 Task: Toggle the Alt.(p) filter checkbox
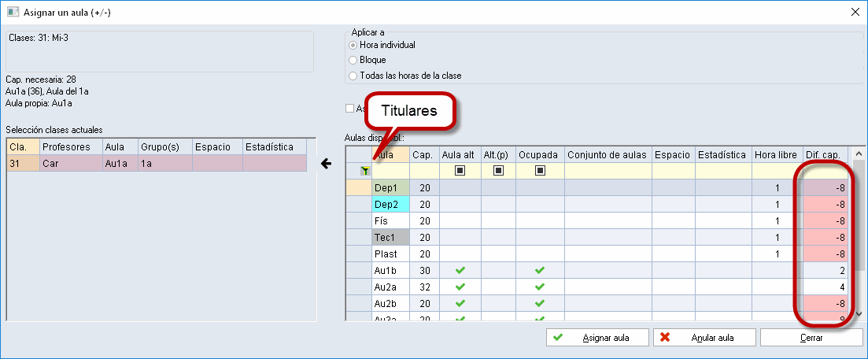[498, 171]
